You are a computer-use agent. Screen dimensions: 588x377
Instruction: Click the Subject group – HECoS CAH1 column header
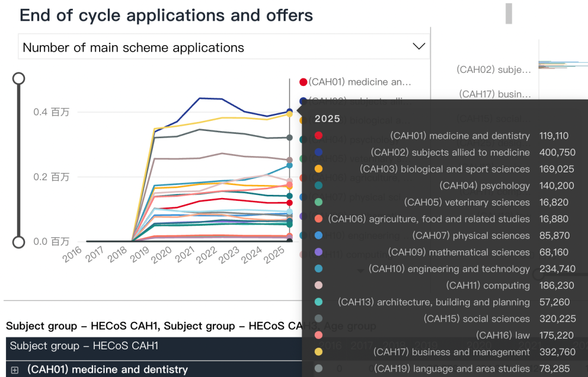click(84, 346)
